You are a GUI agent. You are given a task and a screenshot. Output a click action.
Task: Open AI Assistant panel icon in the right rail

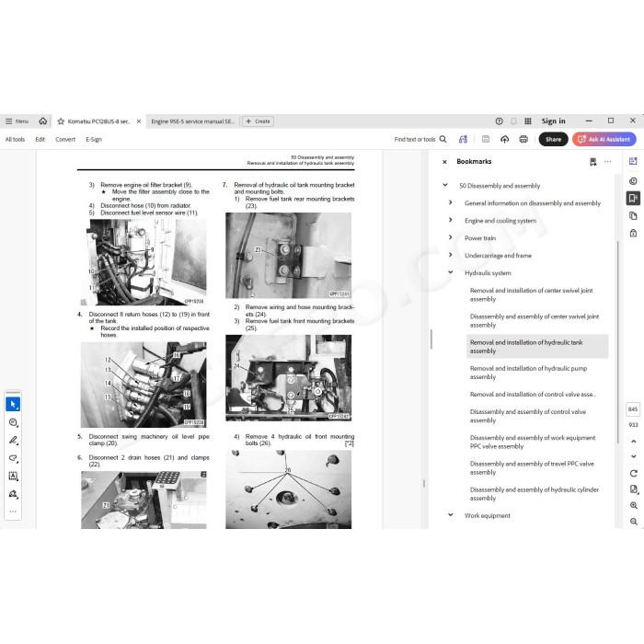coord(633,161)
